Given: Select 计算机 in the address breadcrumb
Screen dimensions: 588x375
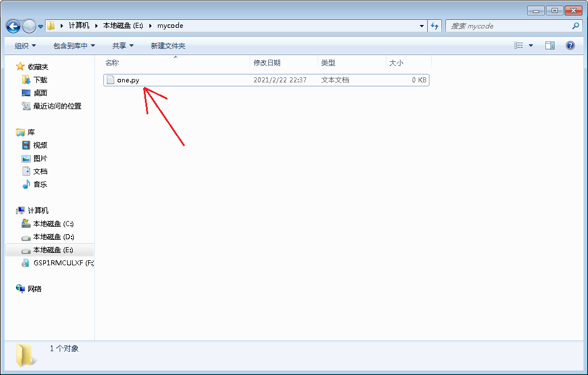Looking at the screenshot, I should (79, 26).
